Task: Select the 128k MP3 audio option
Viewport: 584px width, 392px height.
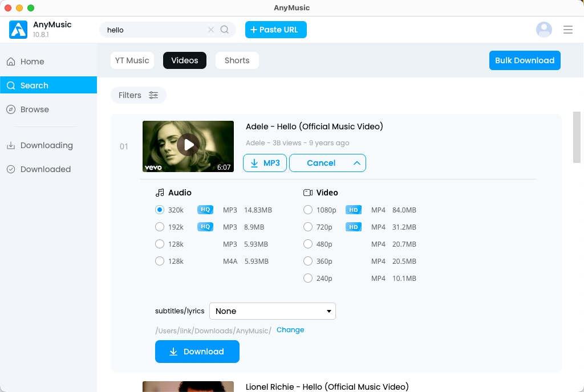Action: click(160, 244)
